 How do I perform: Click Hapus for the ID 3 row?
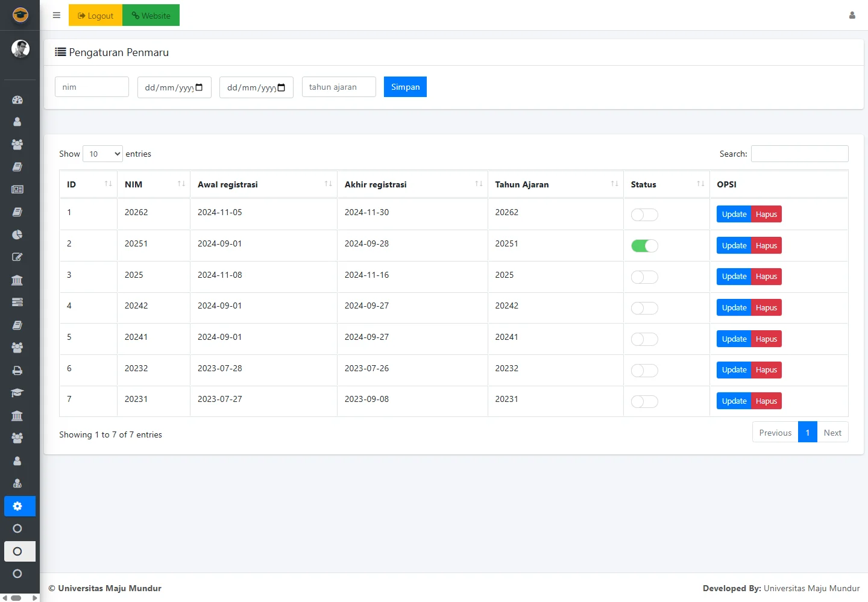point(766,277)
